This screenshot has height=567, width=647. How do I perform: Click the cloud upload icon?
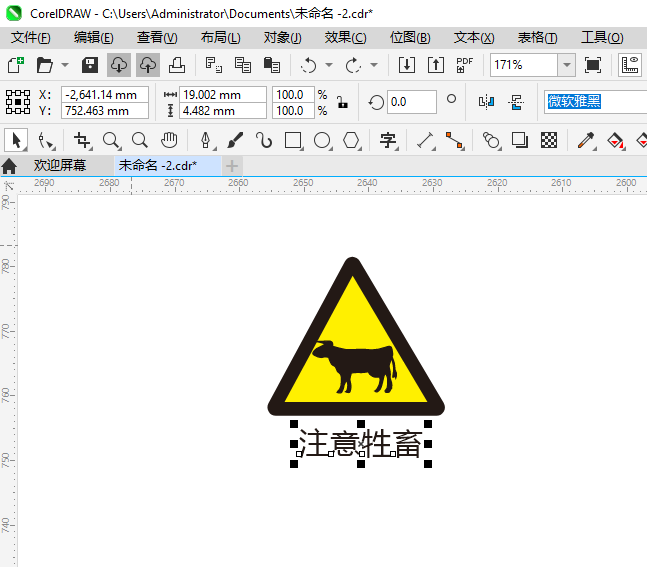tap(148, 65)
